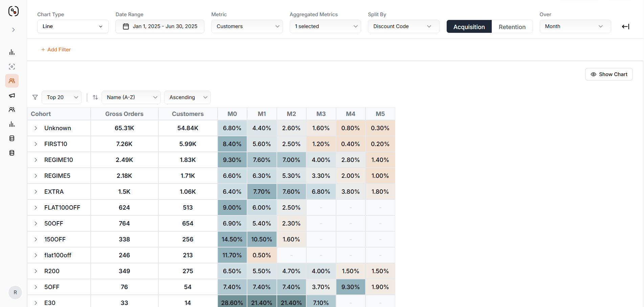644x307 pixels.
Task: Click the 11.70% cell in flat100off row
Action: pos(232,255)
